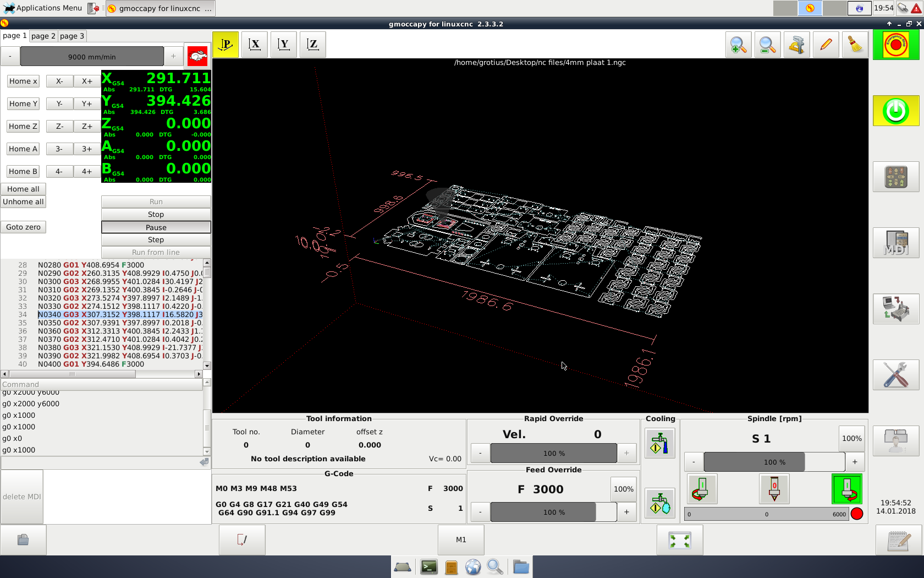The height and width of the screenshot is (578, 924).
Task: Clear live plot with broom icon
Action: pos(855,45)
